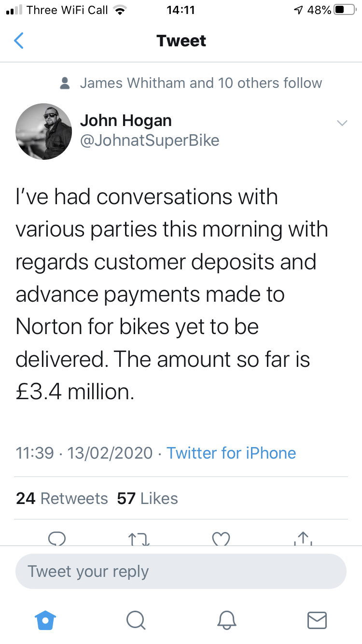This screenshot has width=362, height=644.
Task: Tap the John Hogan display name
Action: coord(125,120)
